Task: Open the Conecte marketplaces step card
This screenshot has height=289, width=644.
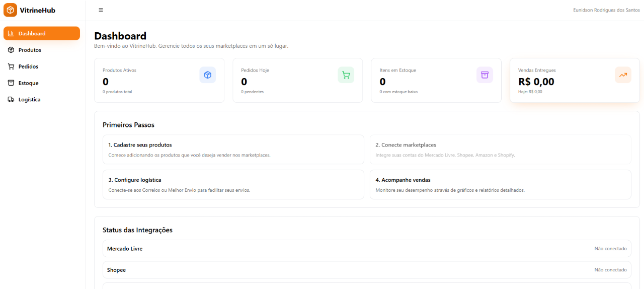Action: tap(500, 150)
